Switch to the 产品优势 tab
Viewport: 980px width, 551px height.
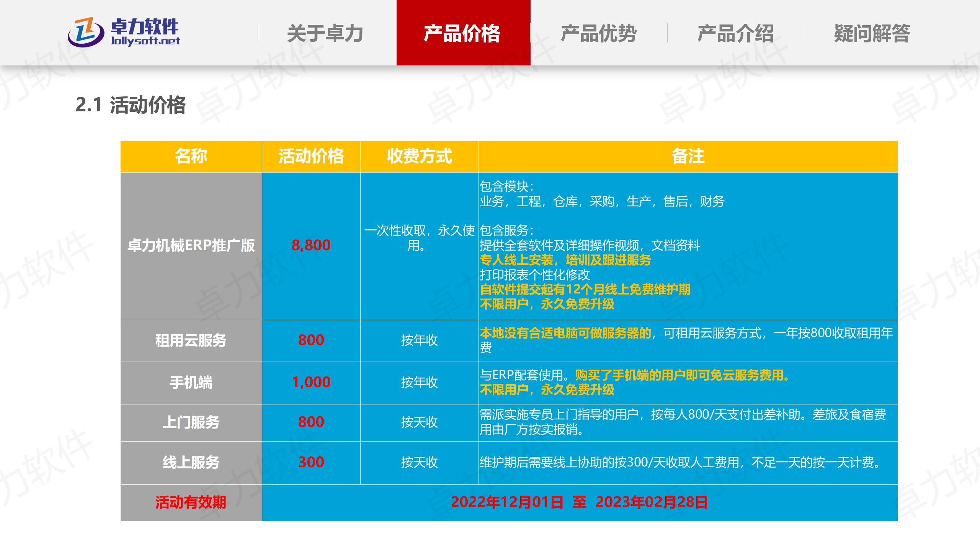tap(599, 33)
